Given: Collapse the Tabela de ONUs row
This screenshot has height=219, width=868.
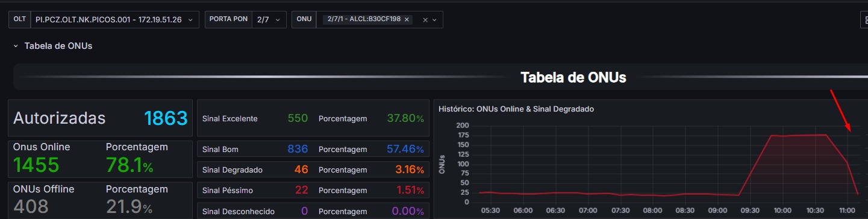Looking at the screenshot, I should pyautogui.click(x=16, y=46).
